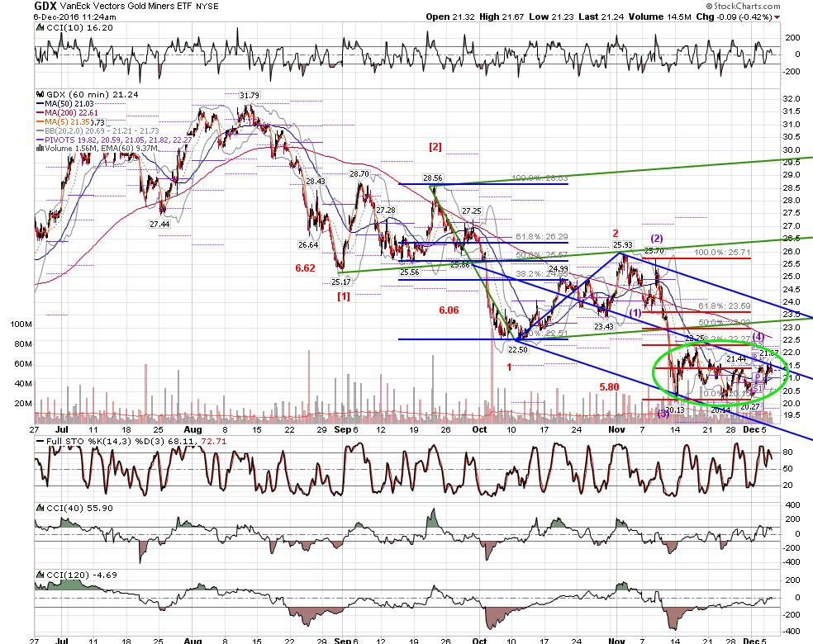Click the red "[1]" wave label
Screen dimensions: 813x644
(344, 296)
